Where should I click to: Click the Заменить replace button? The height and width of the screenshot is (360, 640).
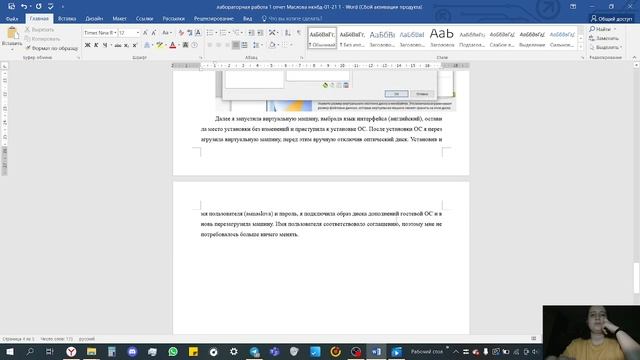pyautogui.click(x=604, y=38)
